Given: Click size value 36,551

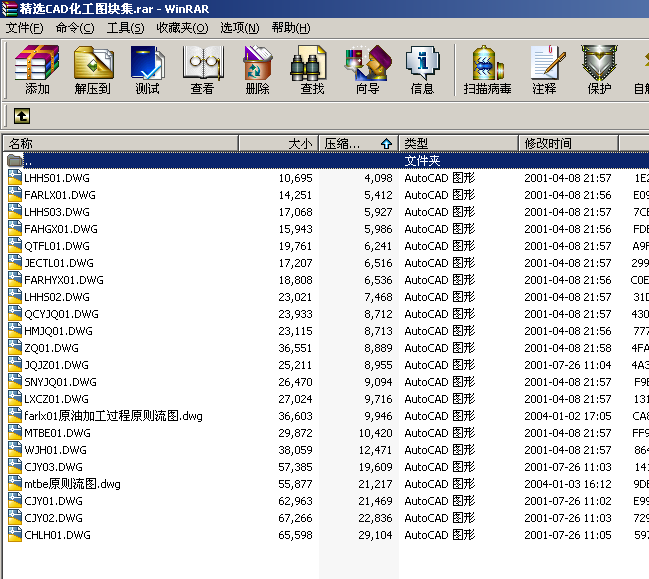Looking at the screenshot, I should [295, 348].
